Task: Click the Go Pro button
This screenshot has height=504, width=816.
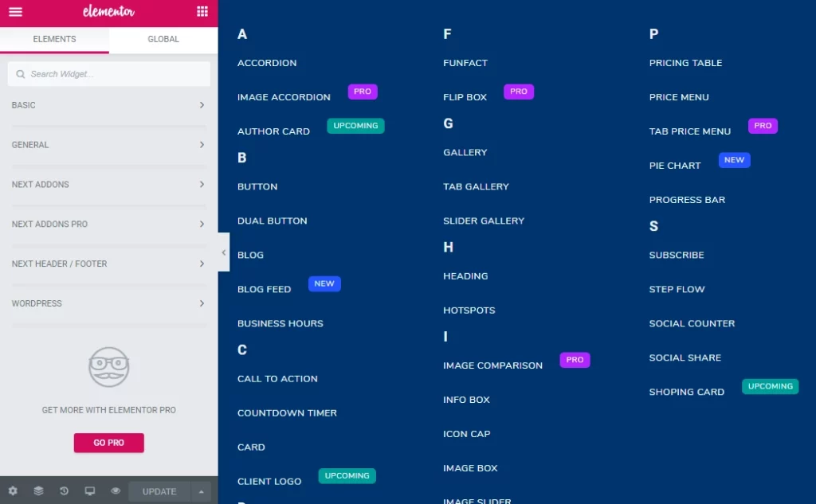Action: [108, 443]
